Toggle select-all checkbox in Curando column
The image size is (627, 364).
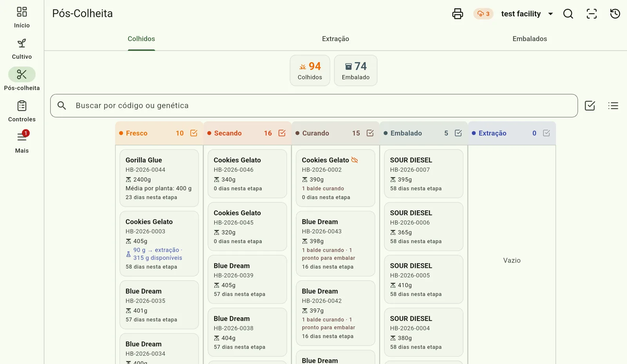coord(370,133)
